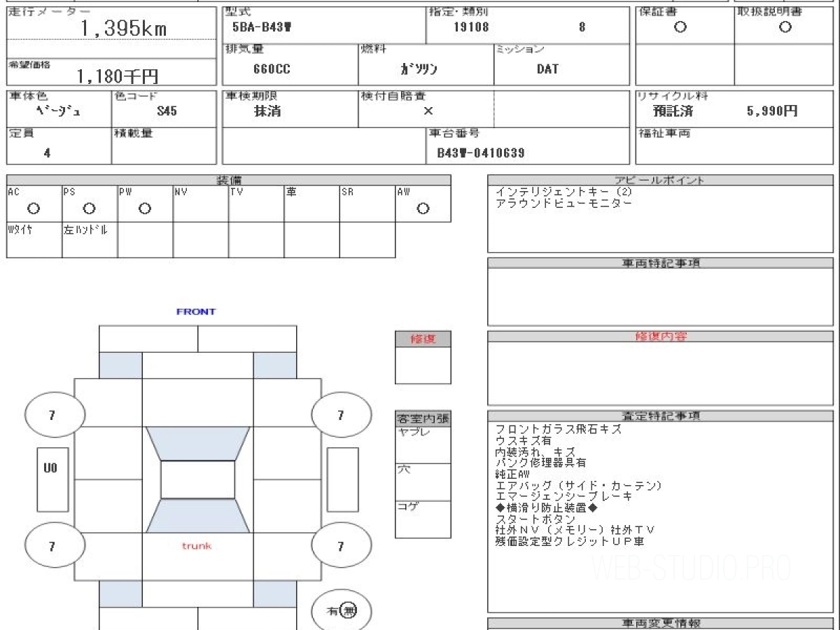Click the FRONT label above car diagram
Screen dimensions: 840x630
[x=196, y=311]
